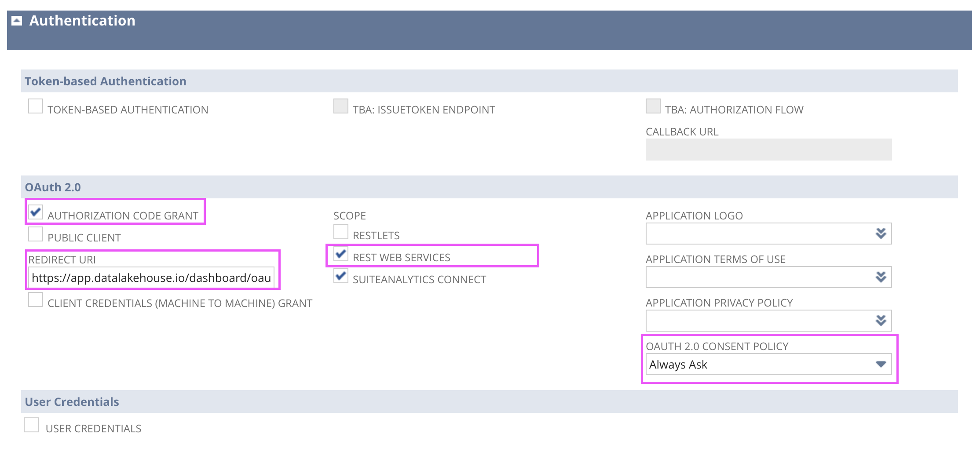980x453 pixels.
Task: Uncheck Authorization Code Grant
Action: 36,212
